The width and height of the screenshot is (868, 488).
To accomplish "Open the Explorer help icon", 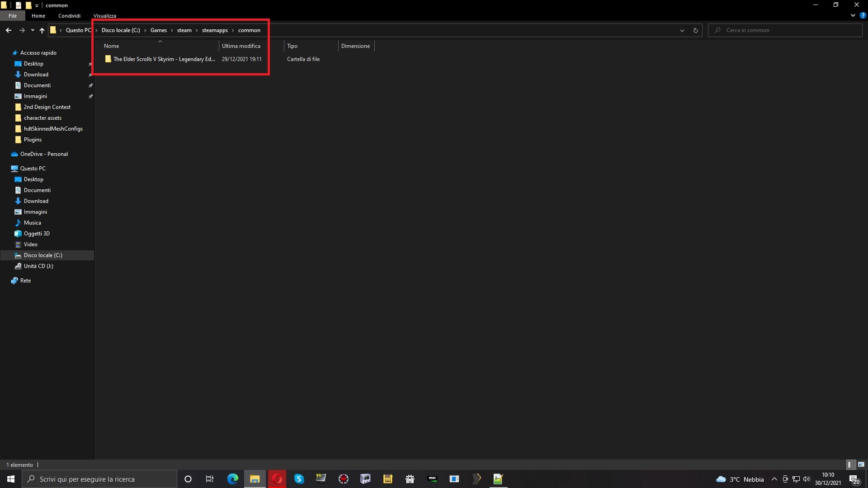I will point(863,15).
